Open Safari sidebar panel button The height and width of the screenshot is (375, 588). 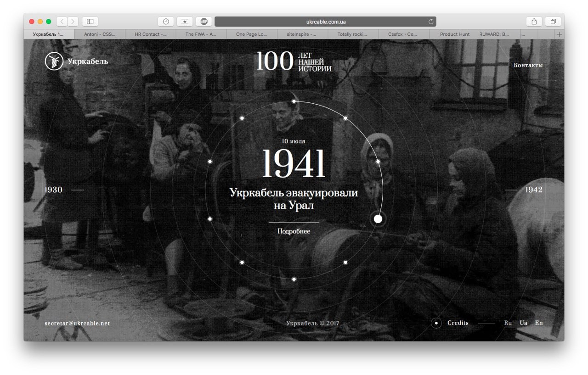point(90,22)
